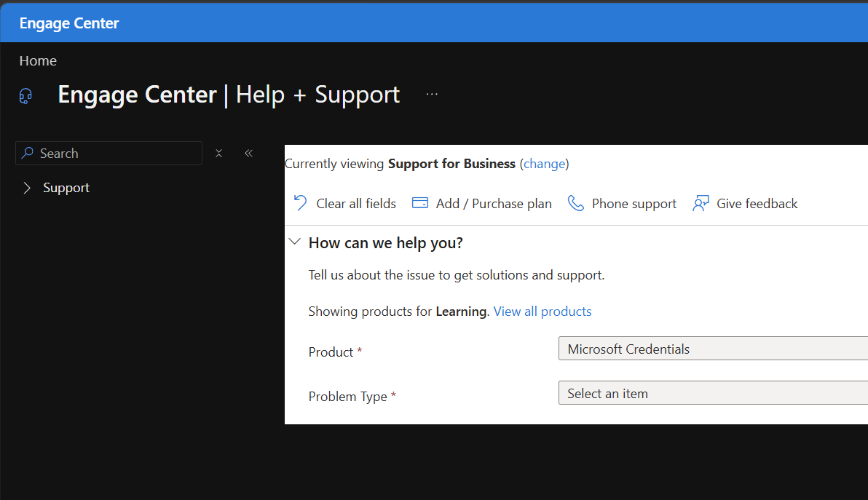Click the Support for Business text
The image size is (868, 500).
[451, 164]
